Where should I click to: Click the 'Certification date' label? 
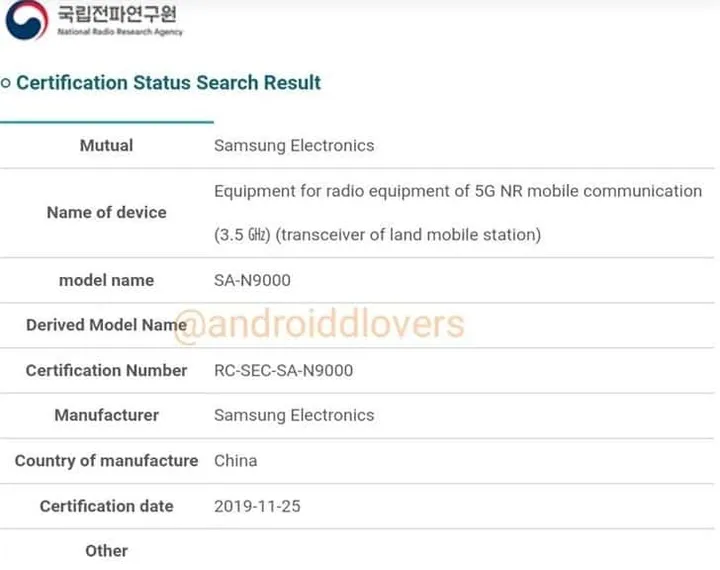pos(107,506)
